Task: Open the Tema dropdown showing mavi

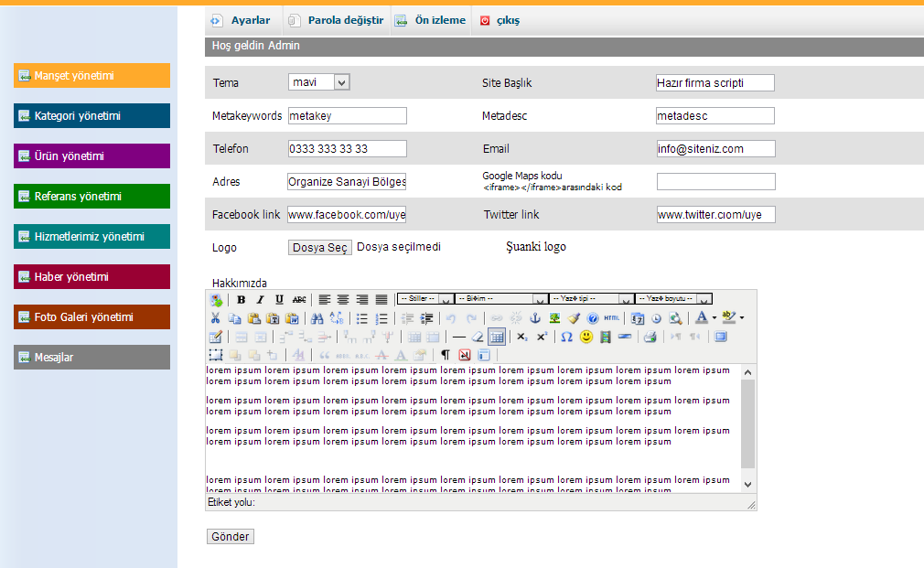Action: 319,82
